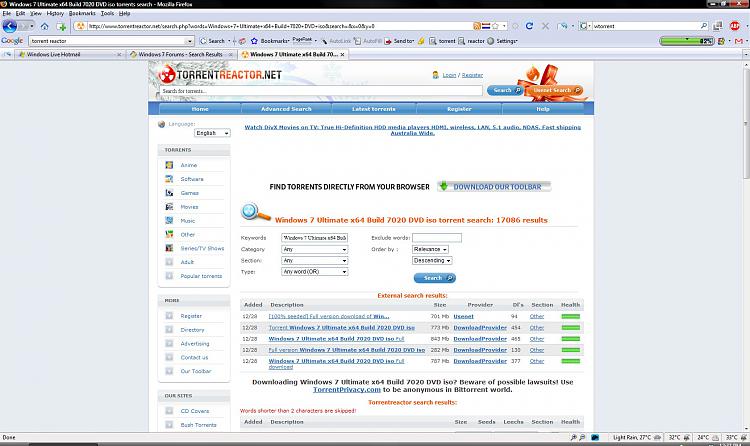The height and width of the screenshot is (446, 750).
Task: Open the Tools menu
Action: 107,13
